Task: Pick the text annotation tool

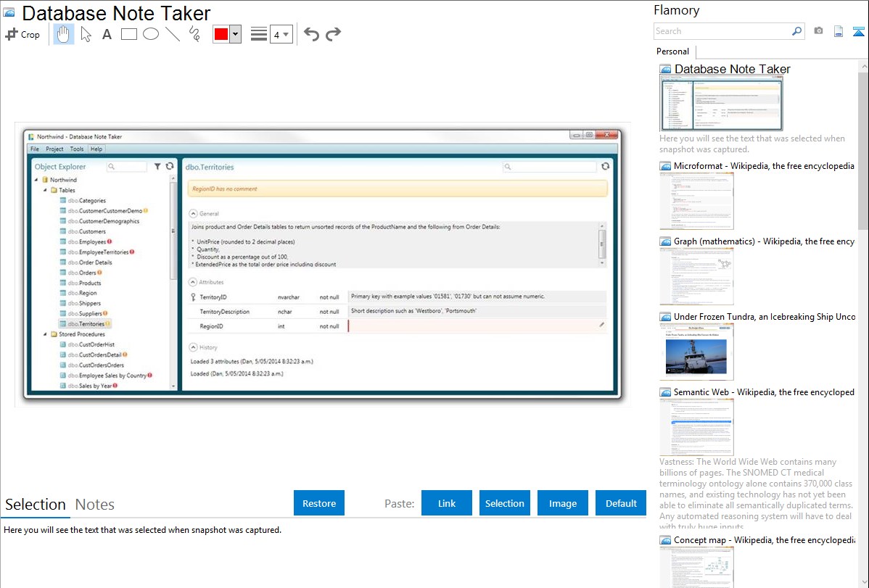Action: [107, 34]
